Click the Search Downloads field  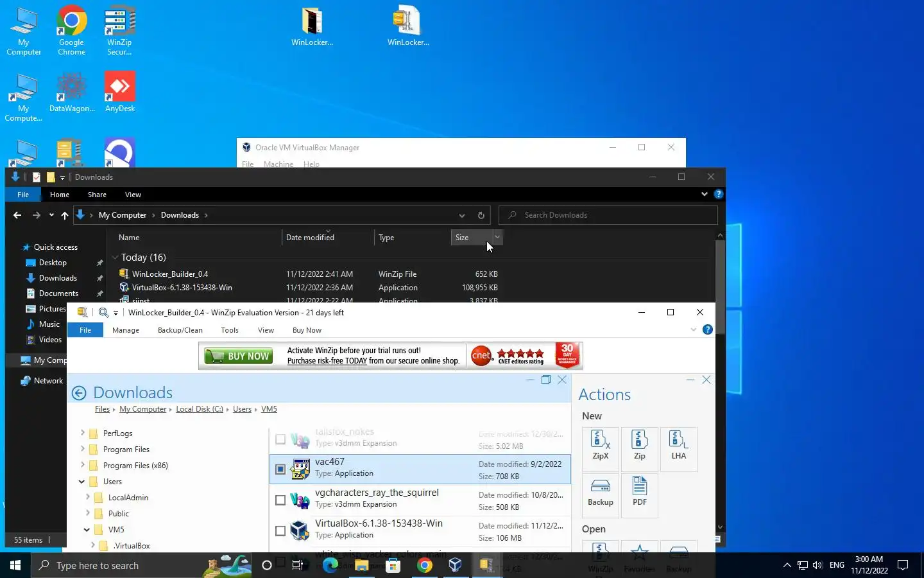[x=608, y=215]
